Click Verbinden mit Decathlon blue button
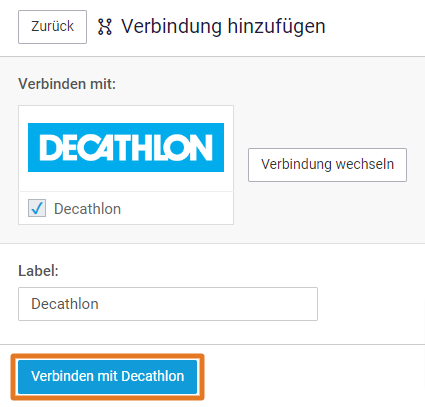Screen dimensions: 425x407 coord(107,377)
